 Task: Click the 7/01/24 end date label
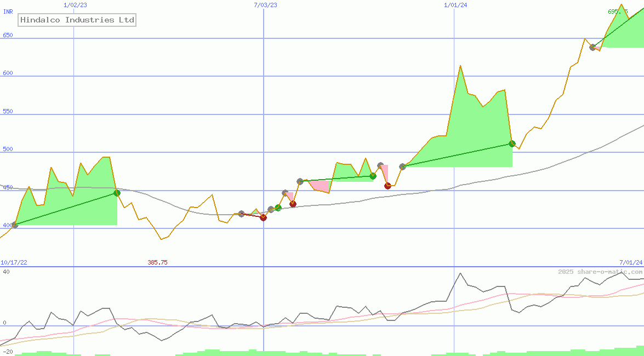(631, 262)
